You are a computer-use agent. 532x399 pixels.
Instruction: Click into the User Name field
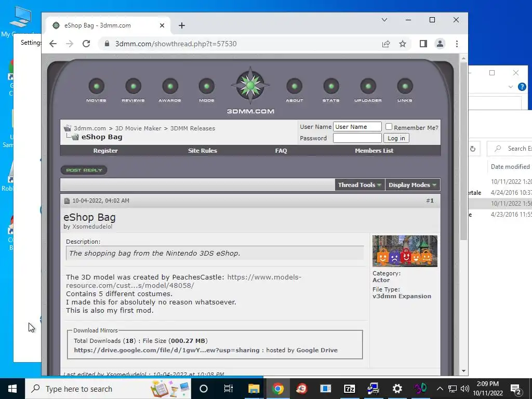[x=357, y=127]
